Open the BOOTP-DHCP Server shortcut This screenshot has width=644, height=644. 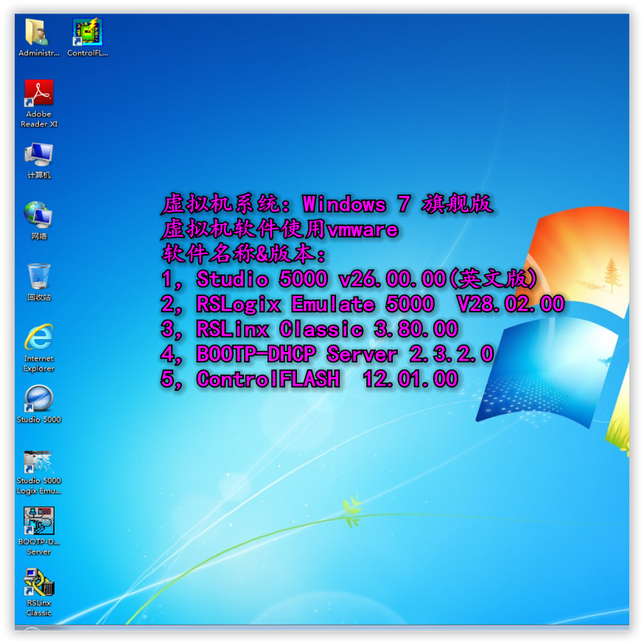(x=39, y=521)
